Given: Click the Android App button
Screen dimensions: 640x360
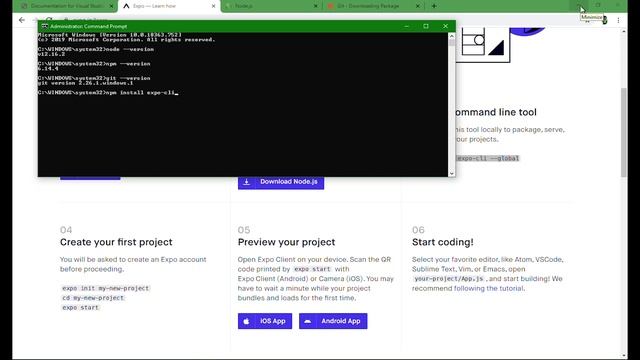Looking at the screenshot, I should pyautogui.click(x=333, y=321).
